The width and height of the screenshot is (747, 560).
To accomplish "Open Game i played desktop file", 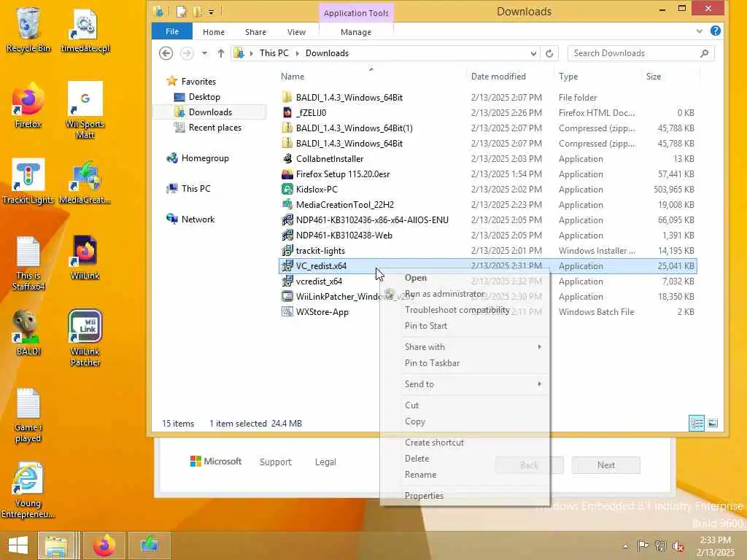I will click(x=28, y=416).
